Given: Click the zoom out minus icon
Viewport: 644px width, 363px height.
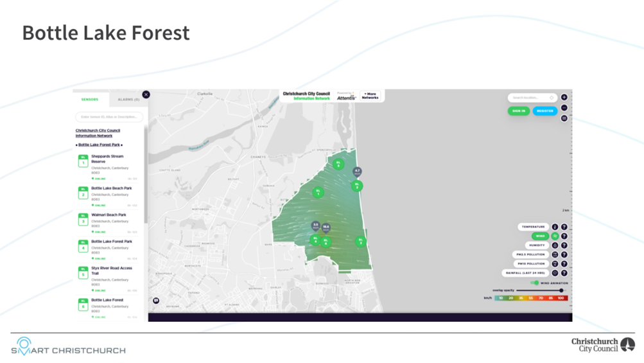Looking at the screenshot, I should [x=564, y=108].
